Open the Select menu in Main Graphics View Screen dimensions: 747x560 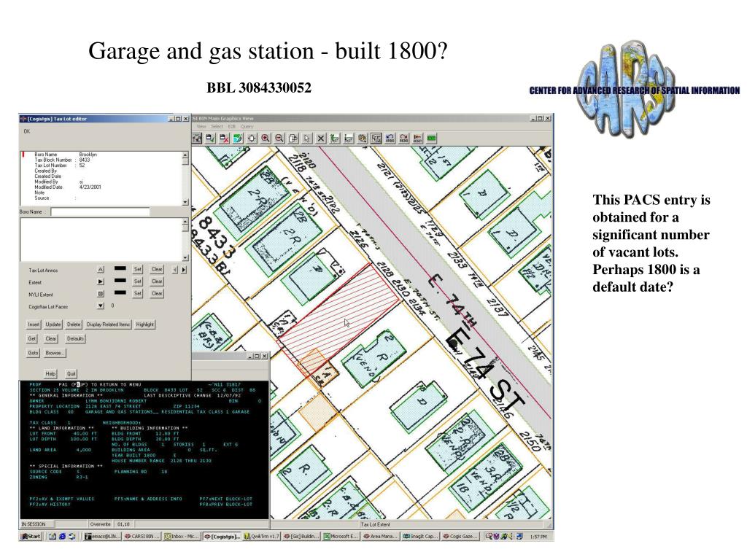[217, 127]
